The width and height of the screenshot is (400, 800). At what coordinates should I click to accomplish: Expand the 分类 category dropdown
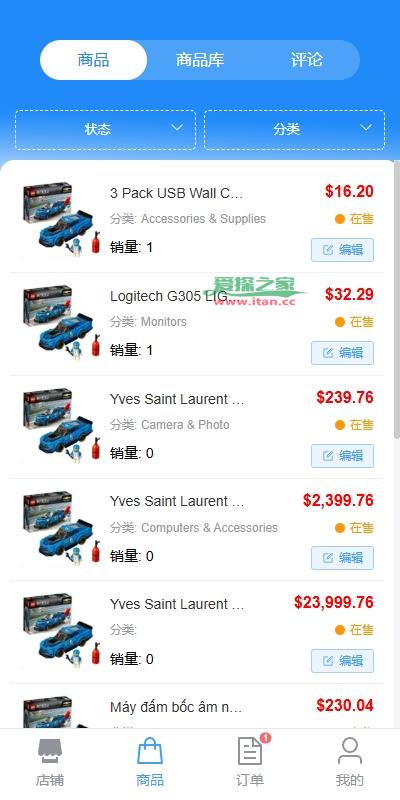[294, 130]
